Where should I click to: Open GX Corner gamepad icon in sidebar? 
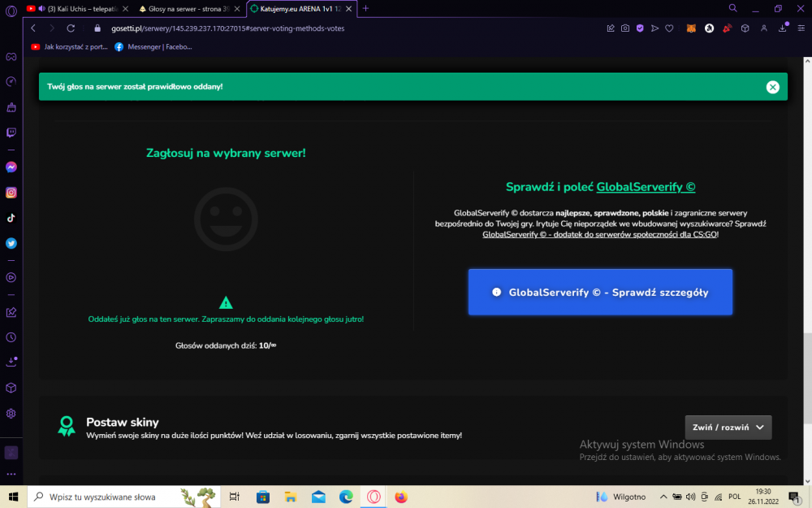tap(11, 57)
